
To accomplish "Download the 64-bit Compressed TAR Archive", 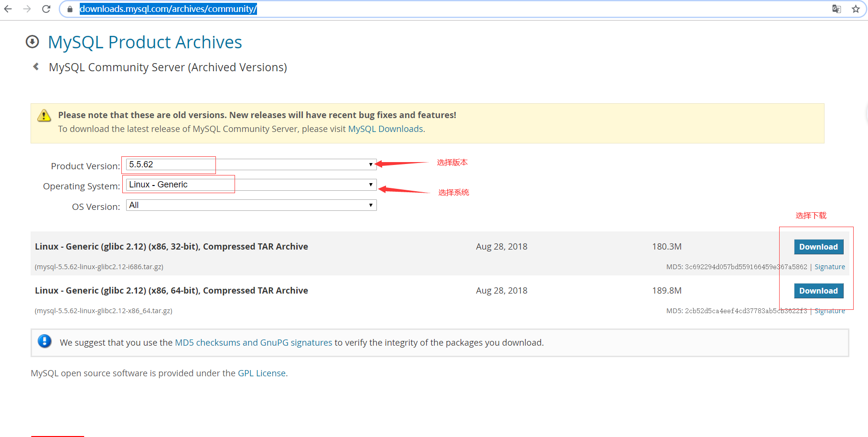I will click(818, 291).
